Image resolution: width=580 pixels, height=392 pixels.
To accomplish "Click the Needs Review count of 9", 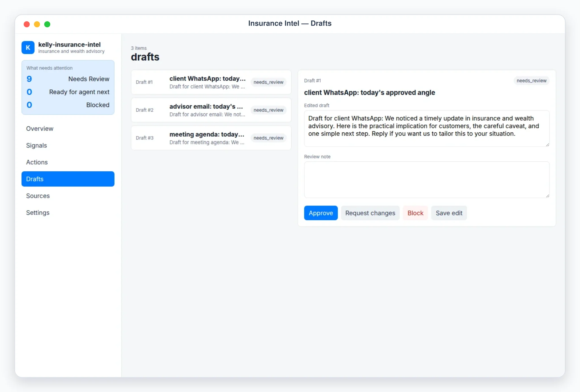I will tap(29, 79).
